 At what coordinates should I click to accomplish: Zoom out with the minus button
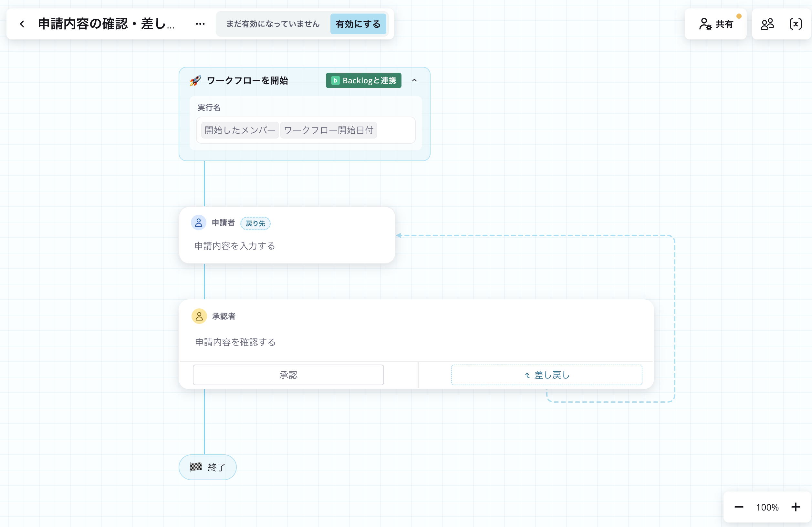[739, 507]
